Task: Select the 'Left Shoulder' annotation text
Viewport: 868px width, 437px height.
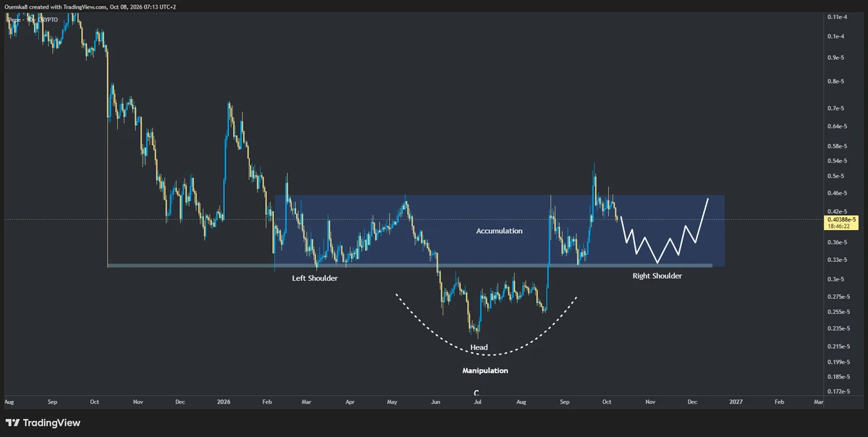Action: tap(315, 278)
